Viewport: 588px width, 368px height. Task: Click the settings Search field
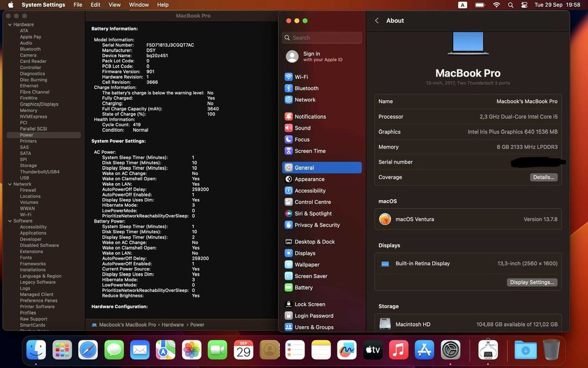(322, 38)
